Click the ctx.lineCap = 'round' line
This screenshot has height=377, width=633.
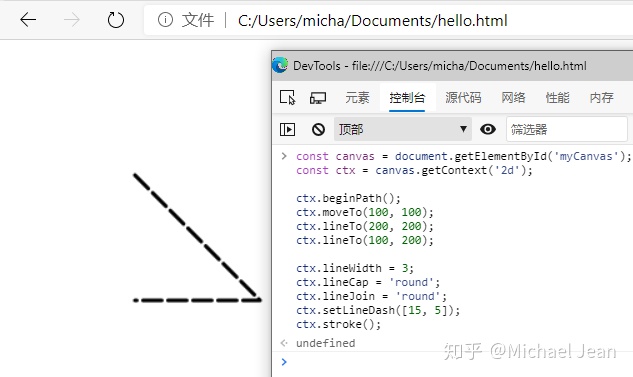tap(368, 282)
